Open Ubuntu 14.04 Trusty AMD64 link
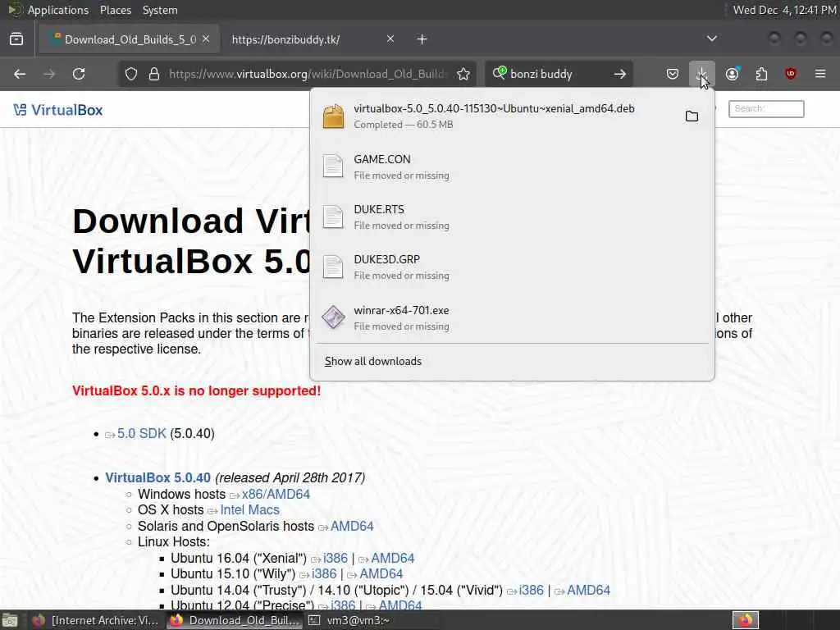Screen dimensions: 840x630 pos(588,590)
